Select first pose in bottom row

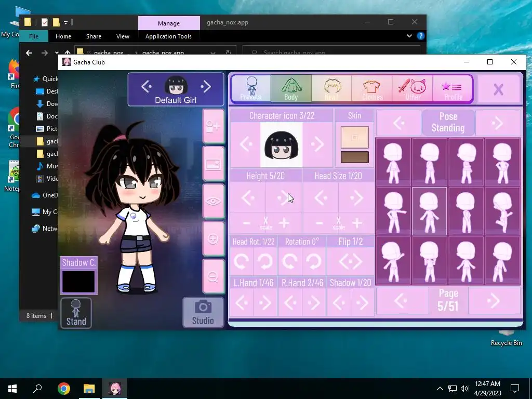[x=393, y=260]
